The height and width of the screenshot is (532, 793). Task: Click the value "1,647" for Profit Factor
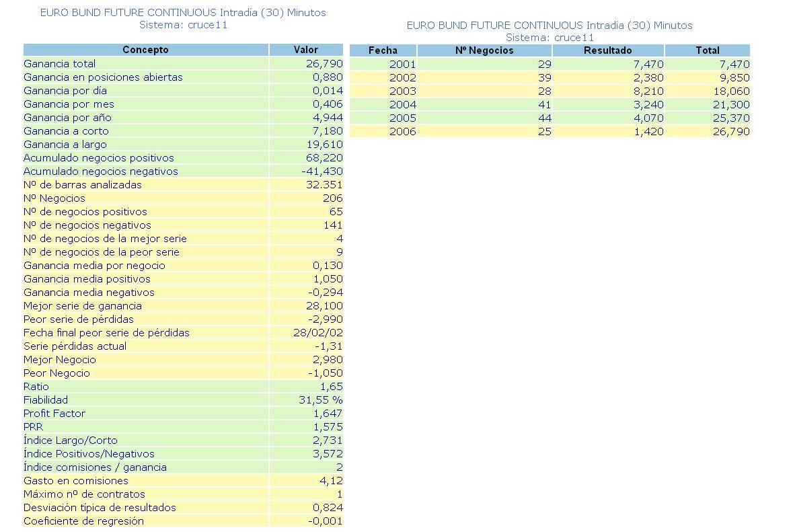328,413
